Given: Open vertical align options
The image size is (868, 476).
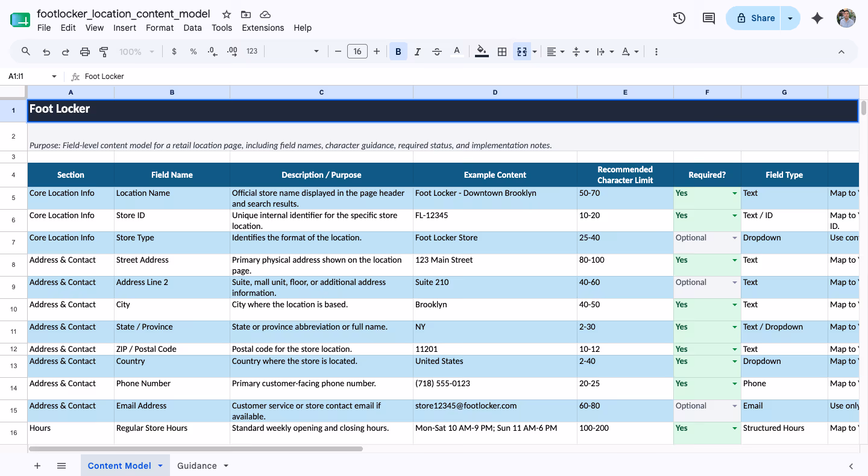Looking at the screenshot, I should (580, 52).
